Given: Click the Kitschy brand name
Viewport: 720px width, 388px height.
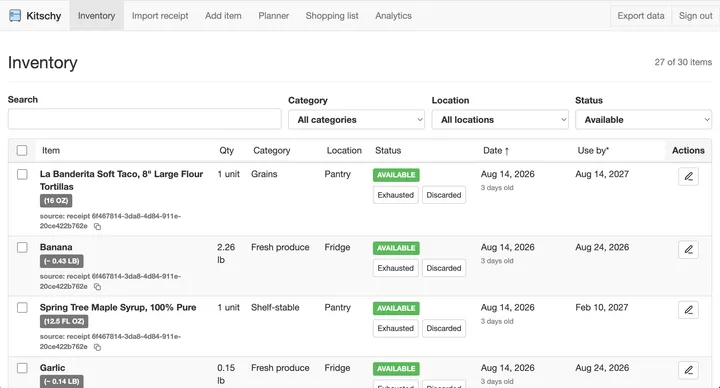Looking at the screenshot, I should (44, 16).
